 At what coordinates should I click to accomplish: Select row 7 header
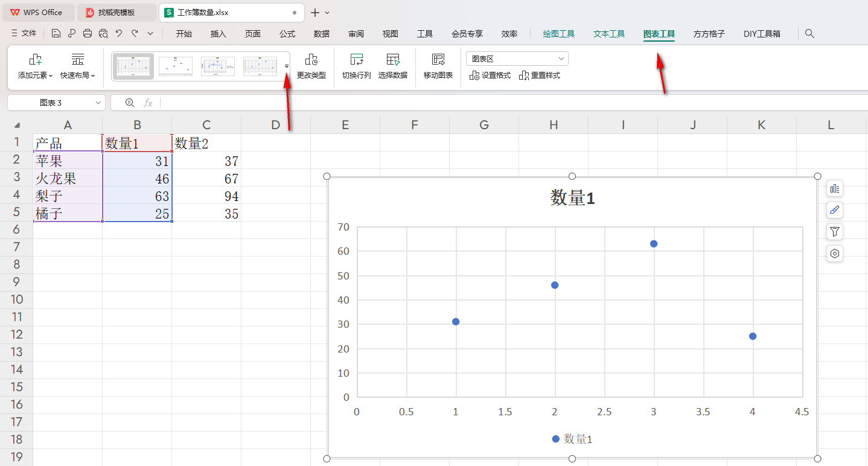tap(16, 247)
